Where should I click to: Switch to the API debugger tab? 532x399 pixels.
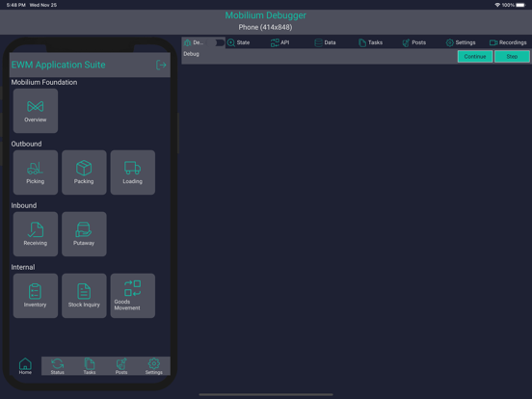click(279, 42)
